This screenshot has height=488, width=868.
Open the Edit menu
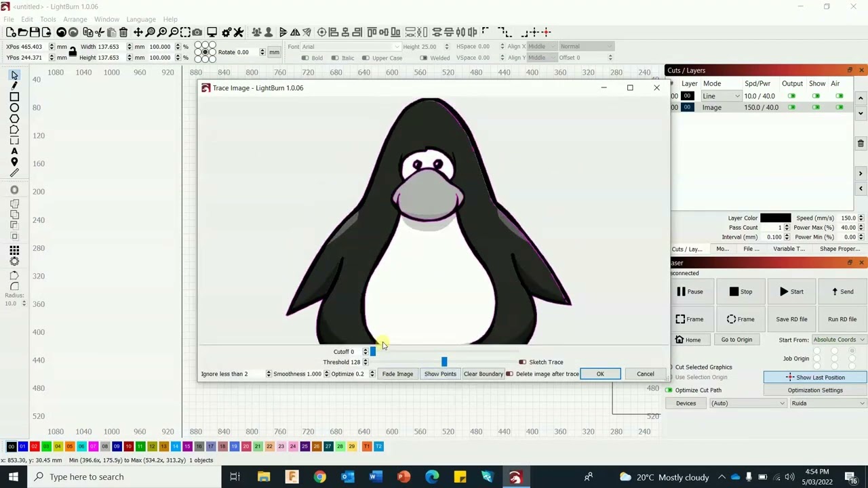point(27,19)
